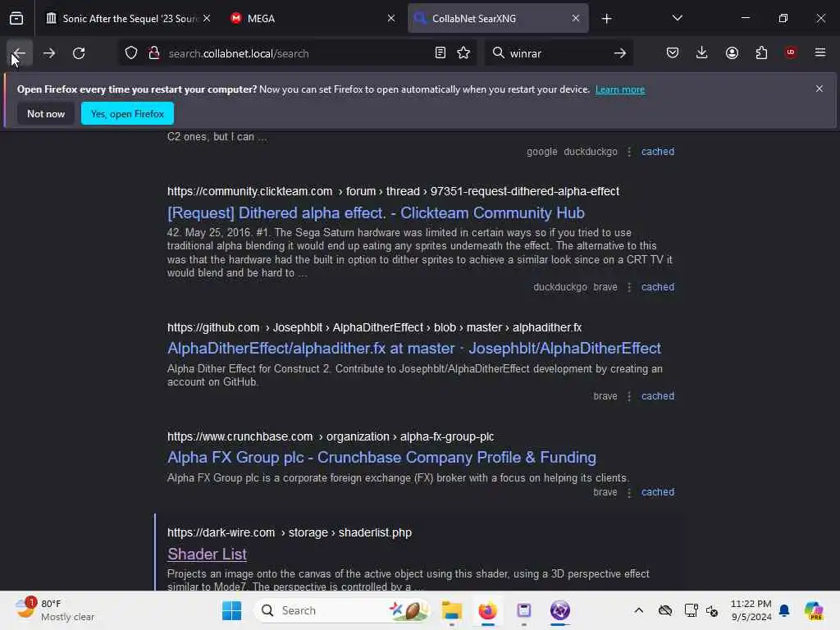The image size is (840, 630).
Task: Open the Learn more link
Action: tap(620, 89)
